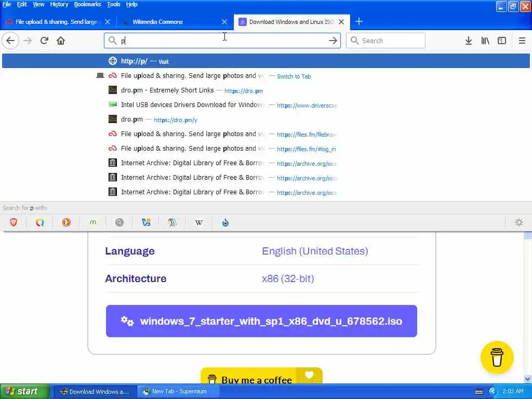Open the downloads panel

point(469,41)
